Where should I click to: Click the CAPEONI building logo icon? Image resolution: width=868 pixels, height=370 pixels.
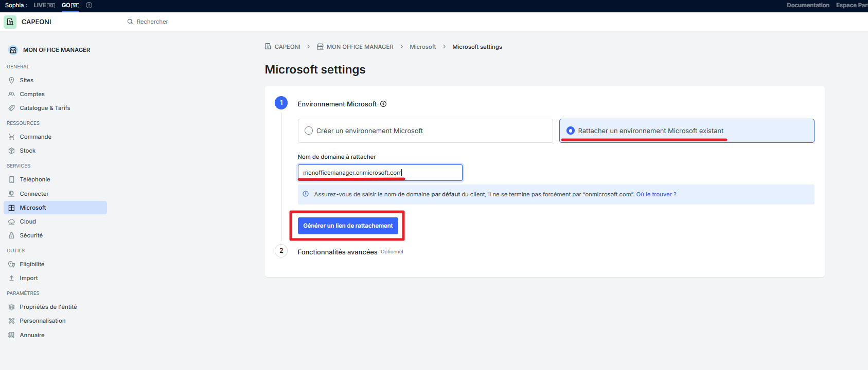point(10,22)
